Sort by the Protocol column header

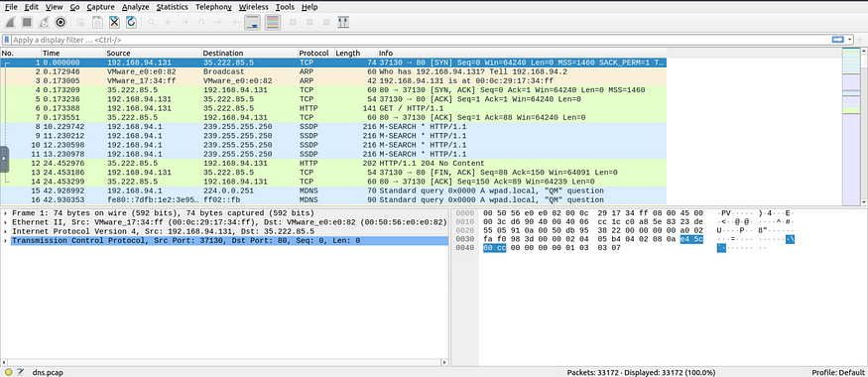point(316,54)
